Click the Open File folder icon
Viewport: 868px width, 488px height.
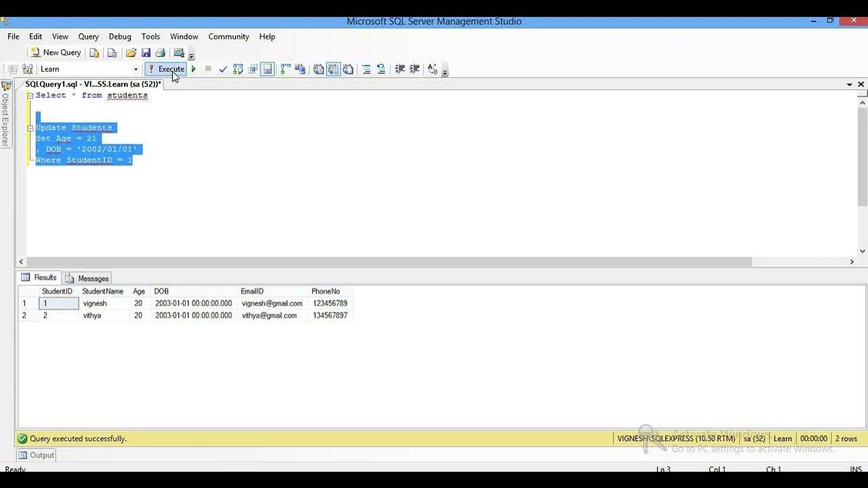[131, 52]
